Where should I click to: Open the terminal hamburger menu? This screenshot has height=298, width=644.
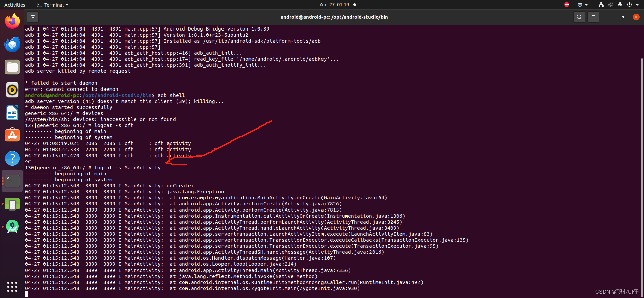(593, 17)
